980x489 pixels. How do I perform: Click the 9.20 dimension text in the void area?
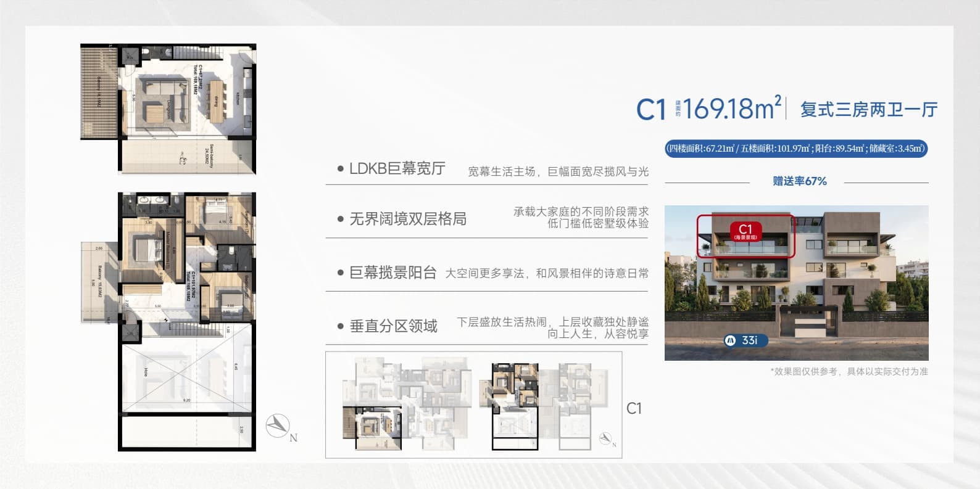coord(187,400)
